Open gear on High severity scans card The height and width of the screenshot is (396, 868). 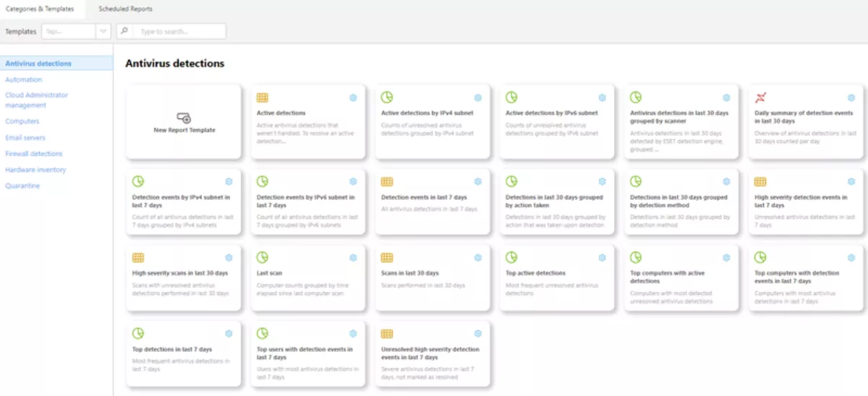[x=229, y=257]
